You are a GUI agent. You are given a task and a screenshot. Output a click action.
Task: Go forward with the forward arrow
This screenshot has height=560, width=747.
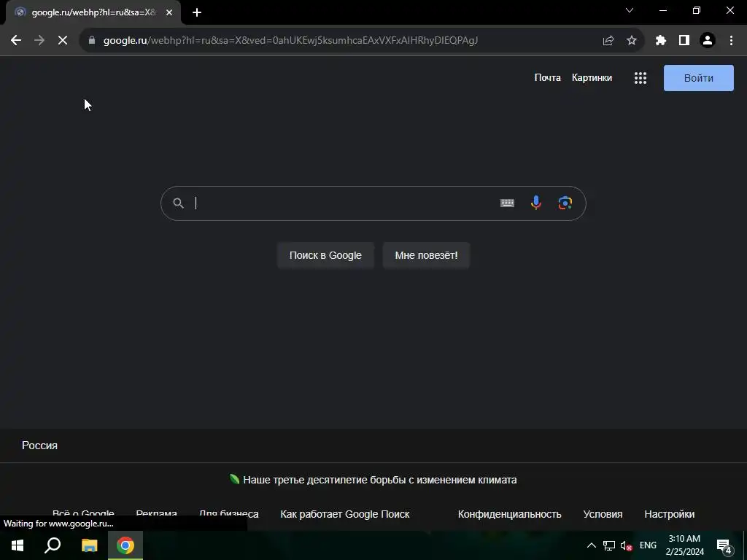click(x=39, y=41)
